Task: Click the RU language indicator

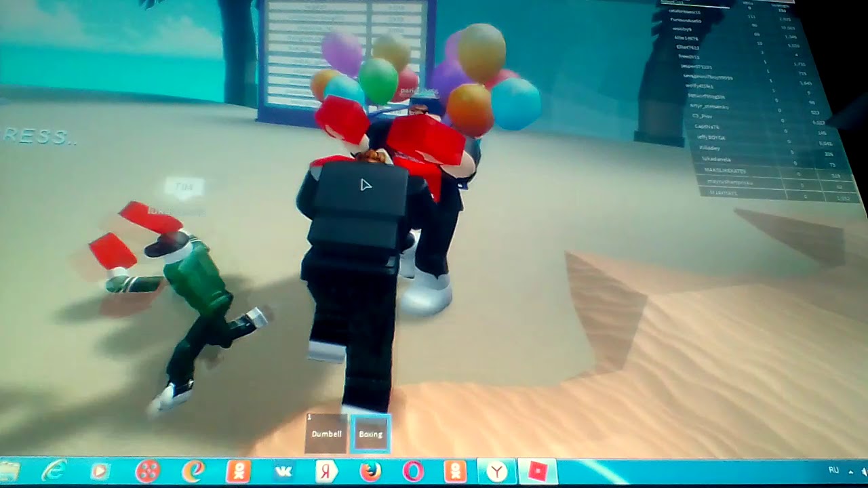Action: coord(833,470)
